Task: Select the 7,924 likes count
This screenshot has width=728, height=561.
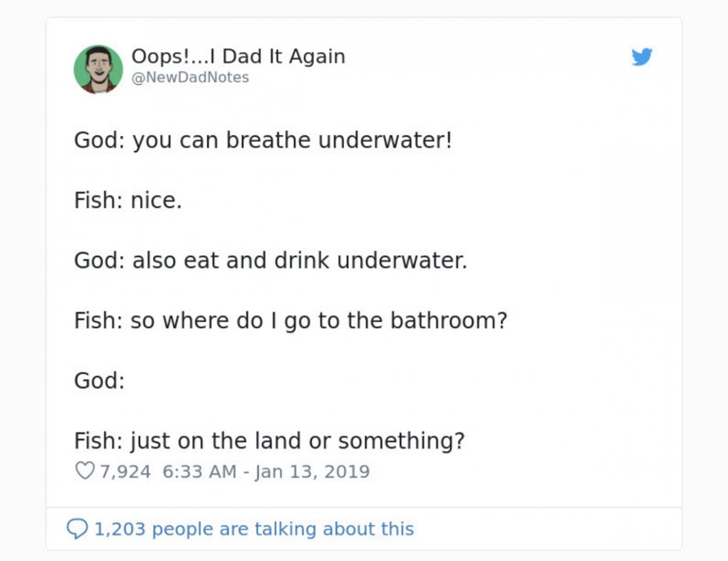Action: (x=126, y=471)
